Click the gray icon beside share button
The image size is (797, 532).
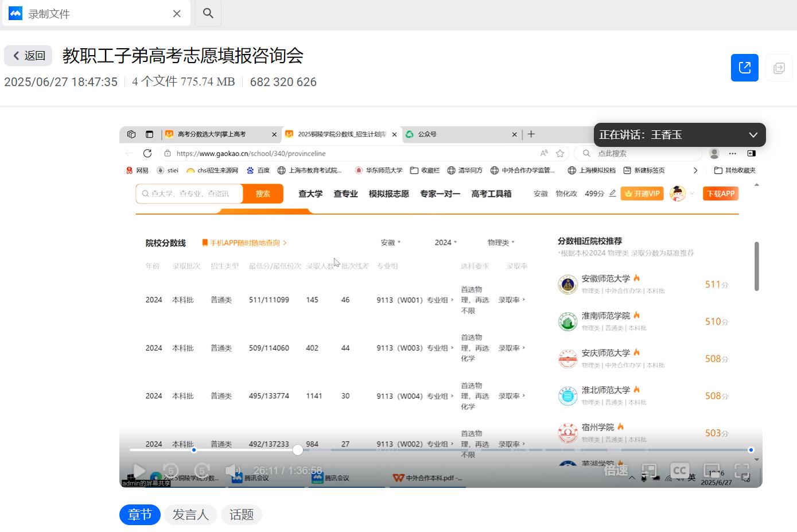point(779,68)
